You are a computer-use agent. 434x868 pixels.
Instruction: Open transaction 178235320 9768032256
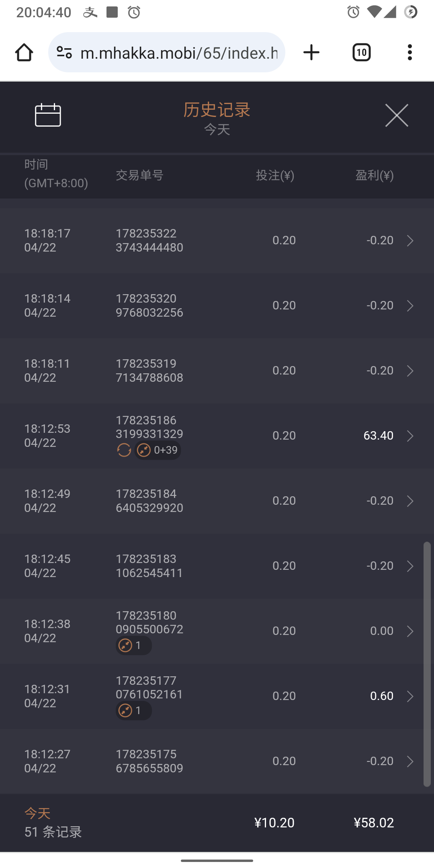pyautogui.click(x=149, y=306)
